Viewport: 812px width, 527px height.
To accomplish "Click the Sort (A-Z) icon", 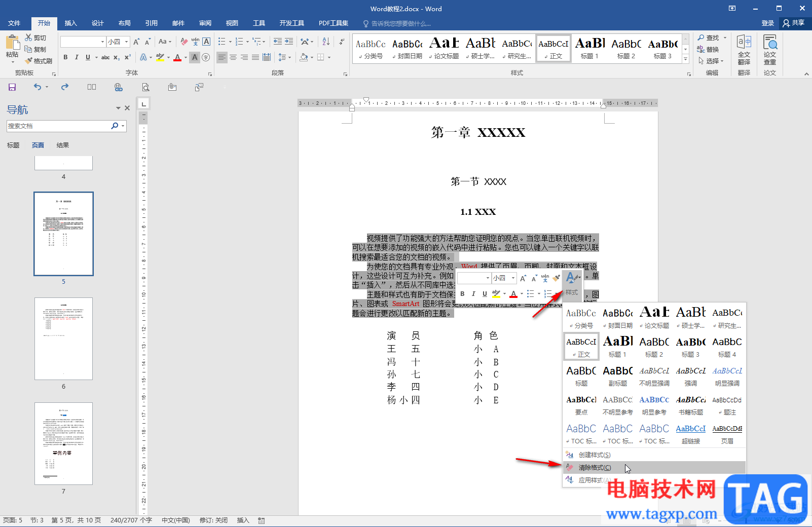I will pyautogui.click(x=326, y=42).
